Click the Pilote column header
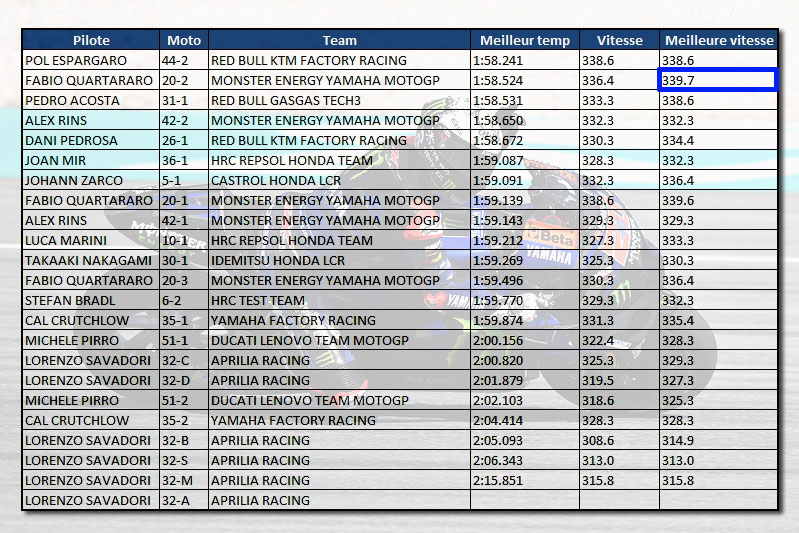Viewport: 799px width, 533px height. [91, 40]
